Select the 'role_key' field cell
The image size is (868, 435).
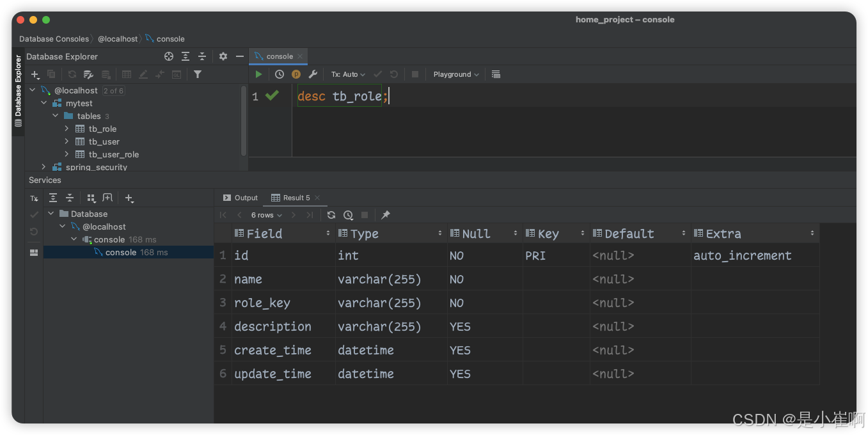click(x=283, y=303)
